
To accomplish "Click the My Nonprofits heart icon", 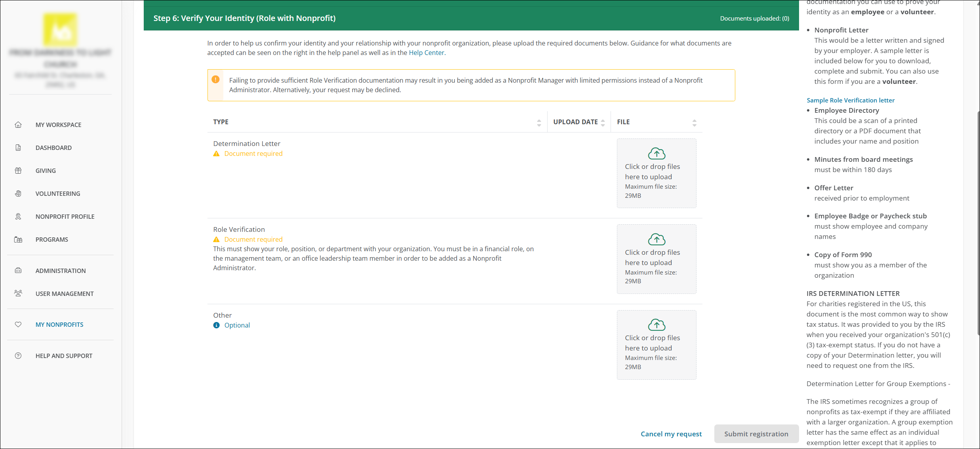I will point(18,324).
